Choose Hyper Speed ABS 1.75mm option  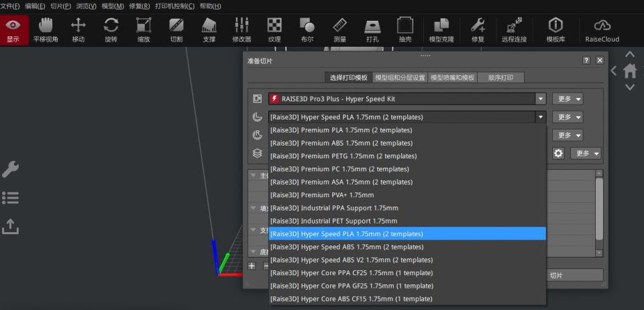coord(407,247)
